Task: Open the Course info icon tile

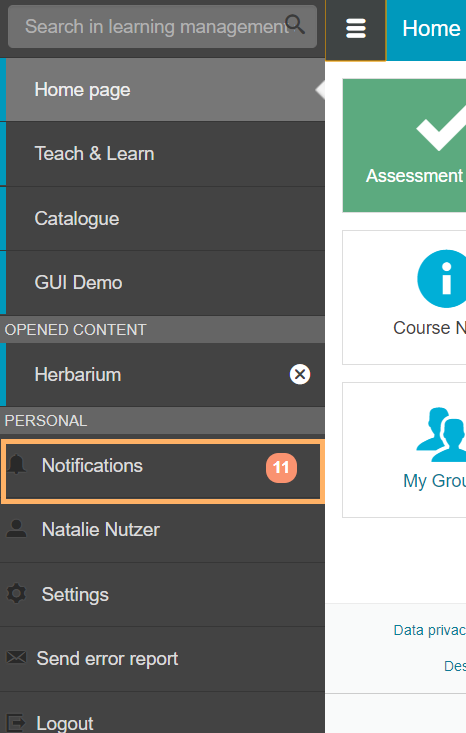Action: (442, 279)
